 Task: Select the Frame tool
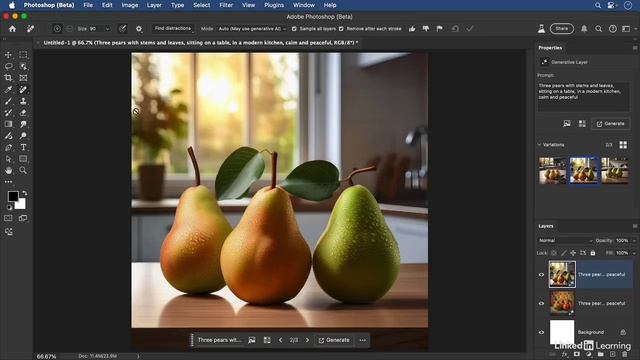[x=23, y=78]
